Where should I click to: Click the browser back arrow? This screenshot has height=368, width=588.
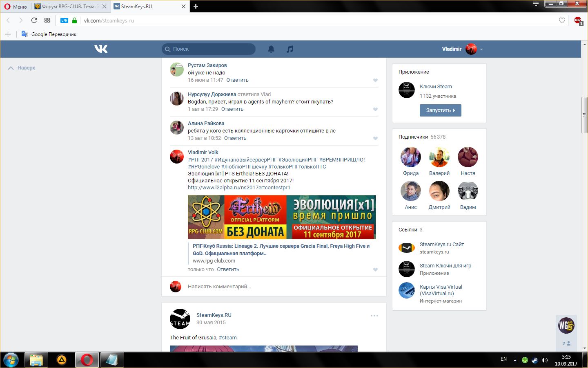[8, 20]
